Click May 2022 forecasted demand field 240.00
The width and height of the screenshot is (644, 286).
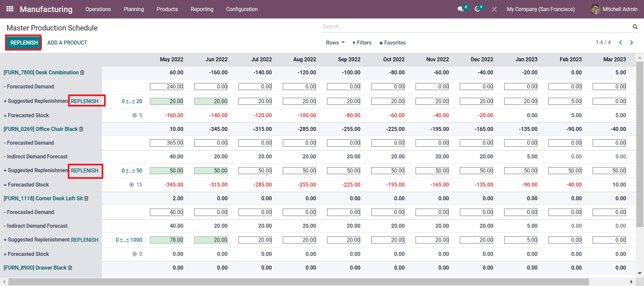(167, 87)
